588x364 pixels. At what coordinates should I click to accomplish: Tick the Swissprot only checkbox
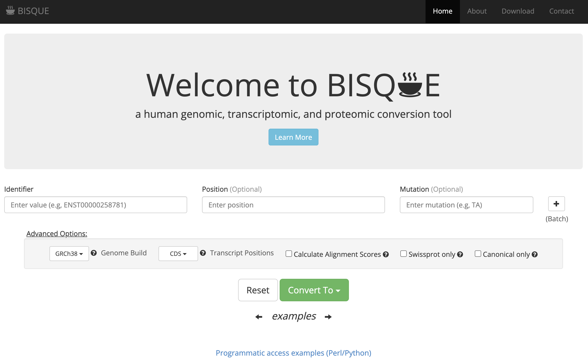pos(403,254)
